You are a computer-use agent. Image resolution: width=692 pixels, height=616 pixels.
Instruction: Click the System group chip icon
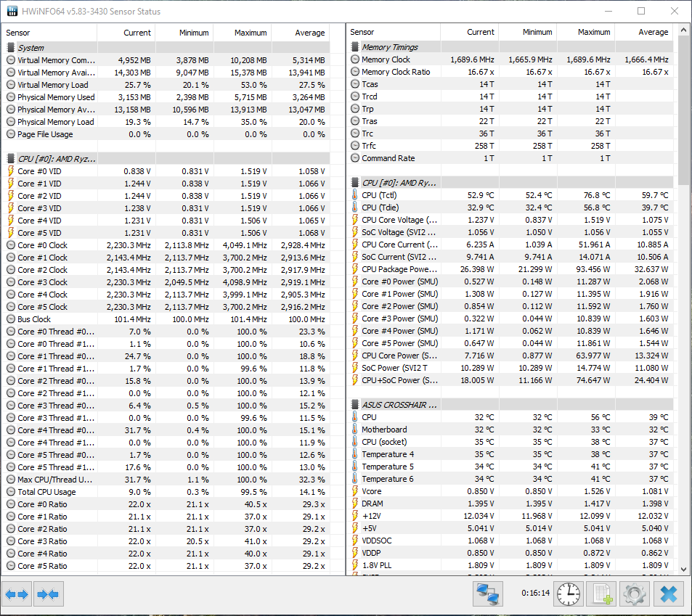[11, 47]
